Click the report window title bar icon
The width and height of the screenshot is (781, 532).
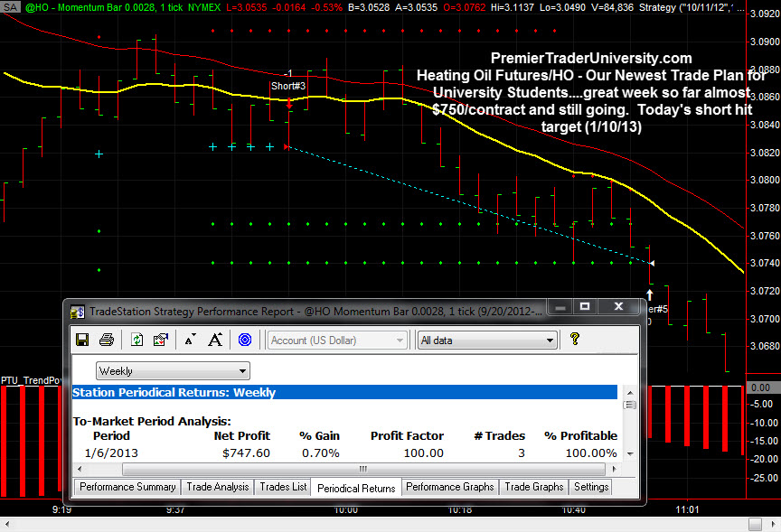click(x=77, y=312)
